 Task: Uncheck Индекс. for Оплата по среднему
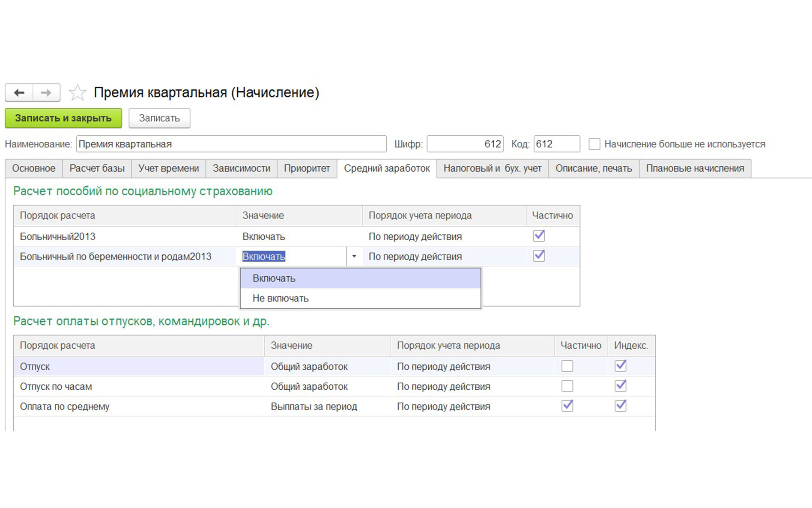(x=620, y=406)
